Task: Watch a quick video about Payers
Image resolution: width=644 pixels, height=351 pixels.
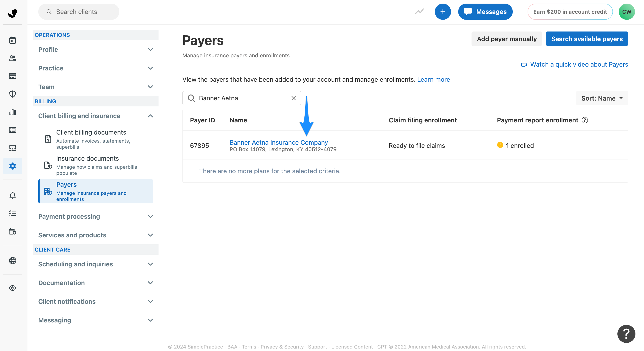Action: 574,64
